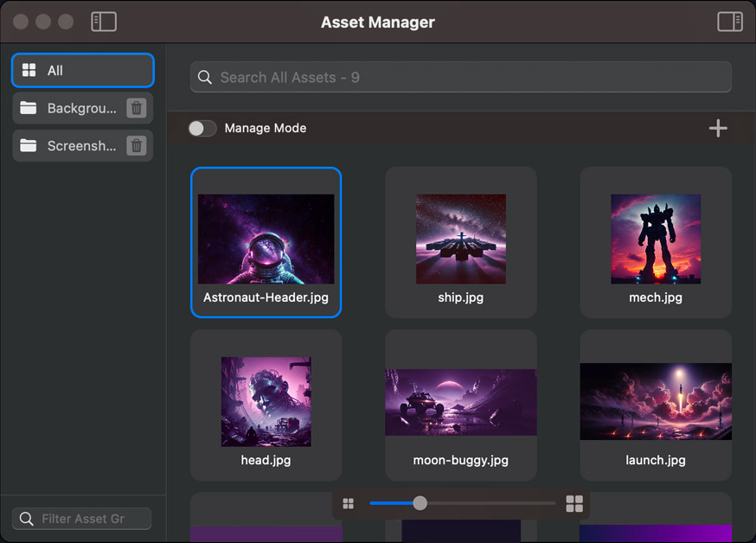756x543 pixels.
Task: Click the grid icon on the All group
Action: [x=29, y=70]
